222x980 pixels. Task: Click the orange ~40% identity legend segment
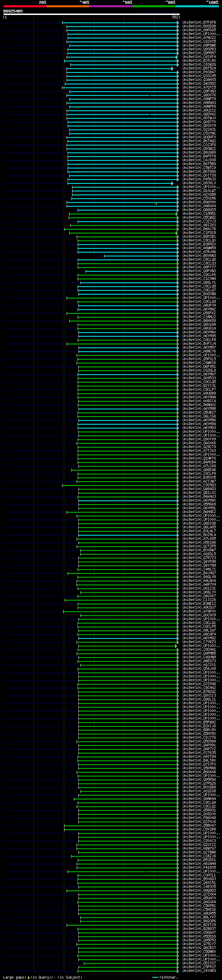[x=68, y=6]
